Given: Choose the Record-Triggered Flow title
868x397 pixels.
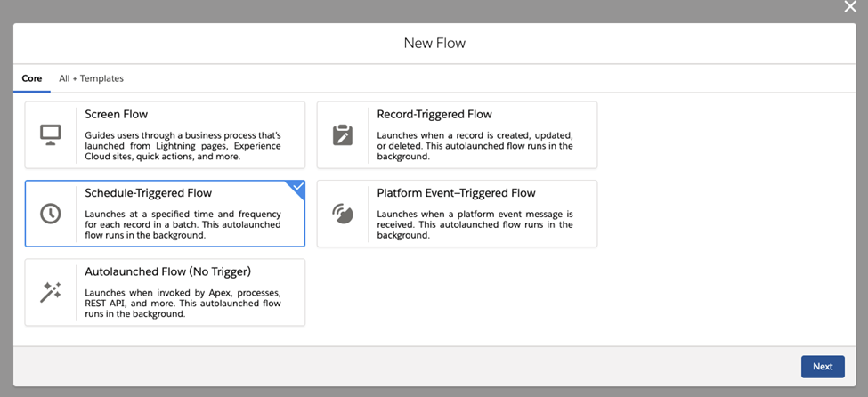Looking at the screenshot, I should point(434,115).
